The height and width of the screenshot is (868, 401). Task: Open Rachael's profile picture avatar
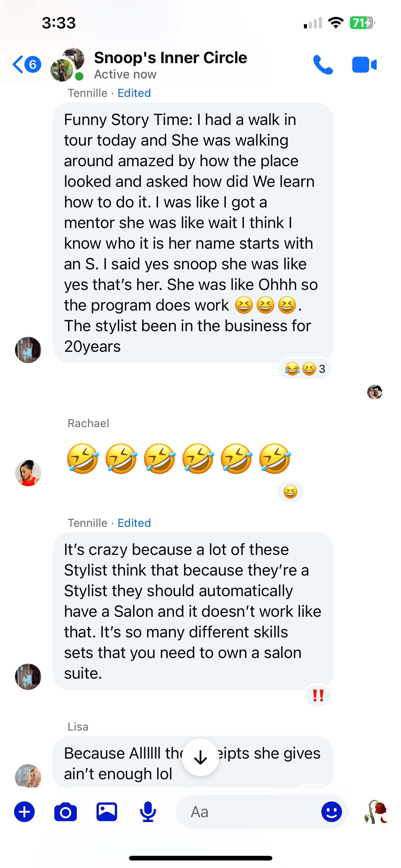pos(28,473)
